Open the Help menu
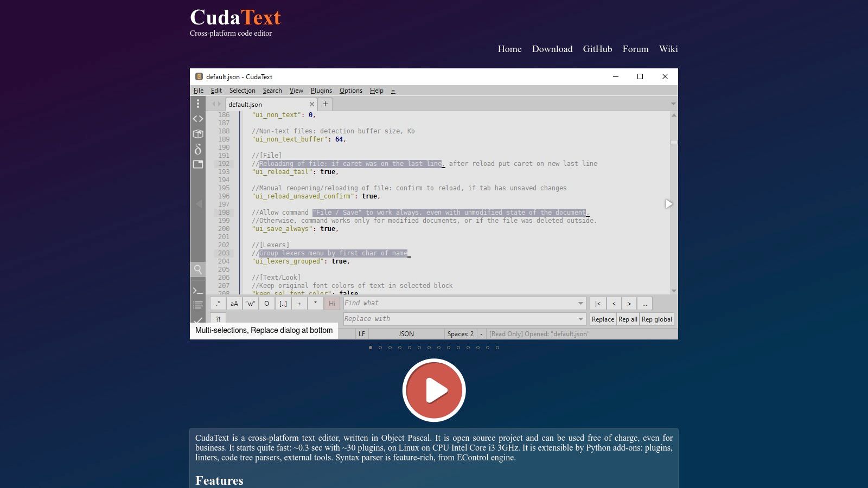Image resolution: width=868 pixels, height=488 pixels. click(376, 91)
